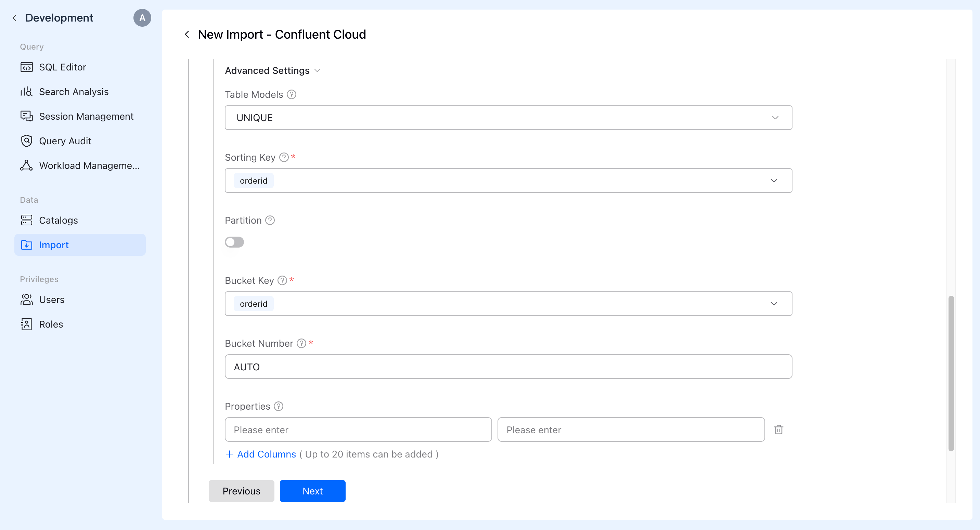Go to Catalogs in the sidebar

coord(58,221)
